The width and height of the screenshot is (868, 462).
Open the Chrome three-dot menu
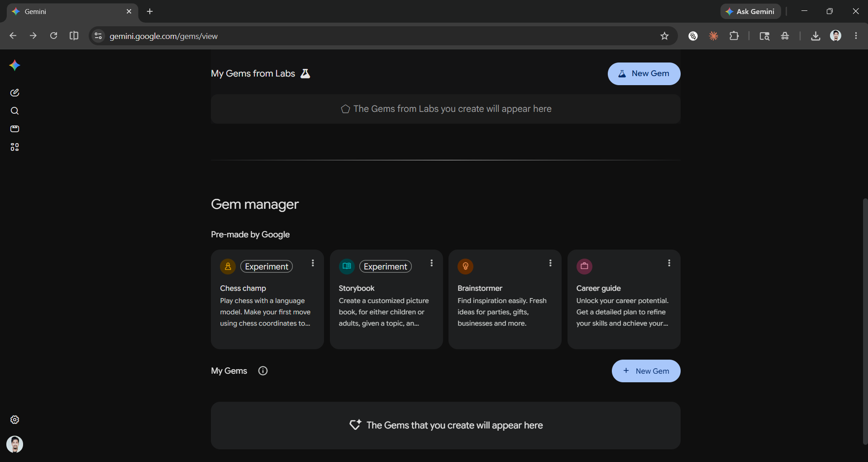point(856,36)
